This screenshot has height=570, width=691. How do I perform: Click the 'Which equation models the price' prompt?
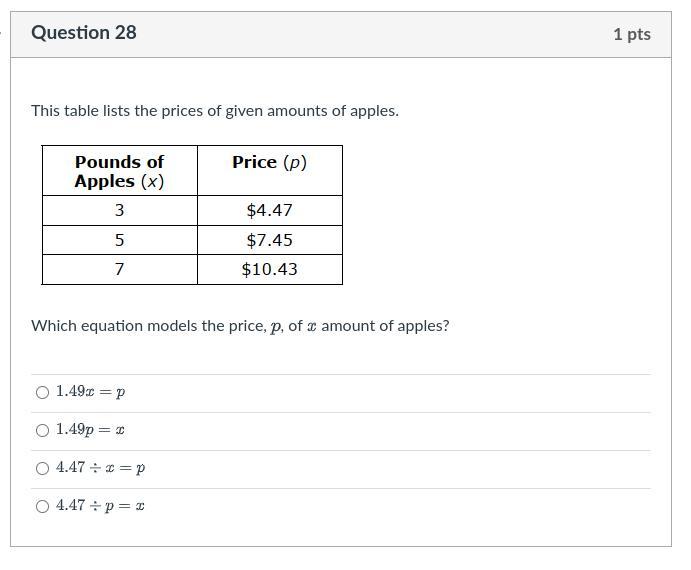coord(240,326)
